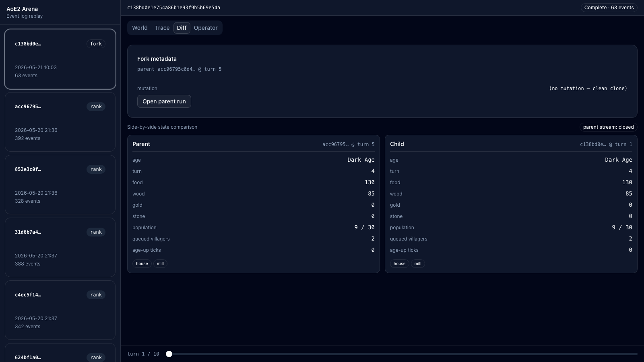Click the 'Fork metadata' heading
644x362 pixels.
157,59
